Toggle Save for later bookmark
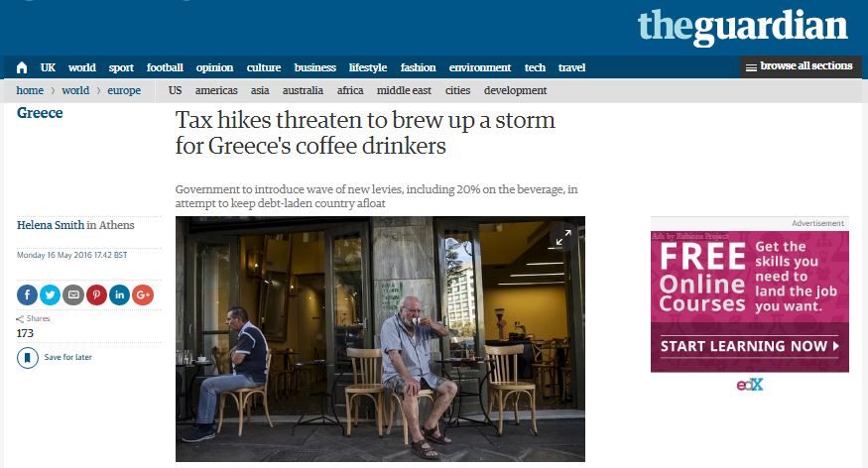The image size is (868, 468). [x=55, y=357]
